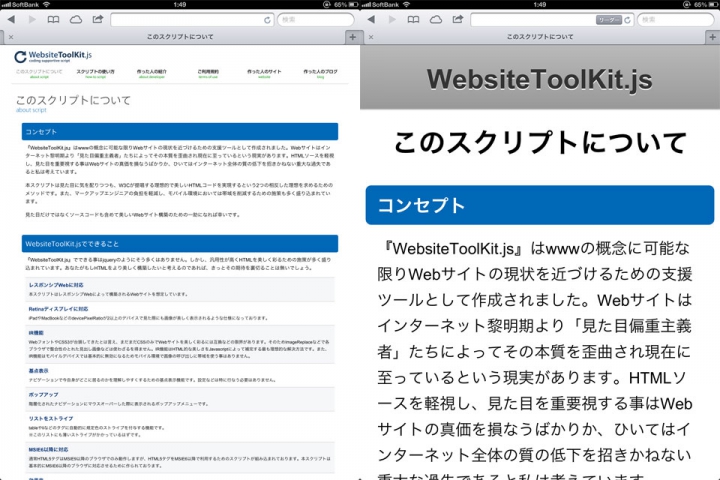The width and height of the screenshot is (720, 480).
Task: Tap the back arrow in the right Safari window
Action: (371, 19)
